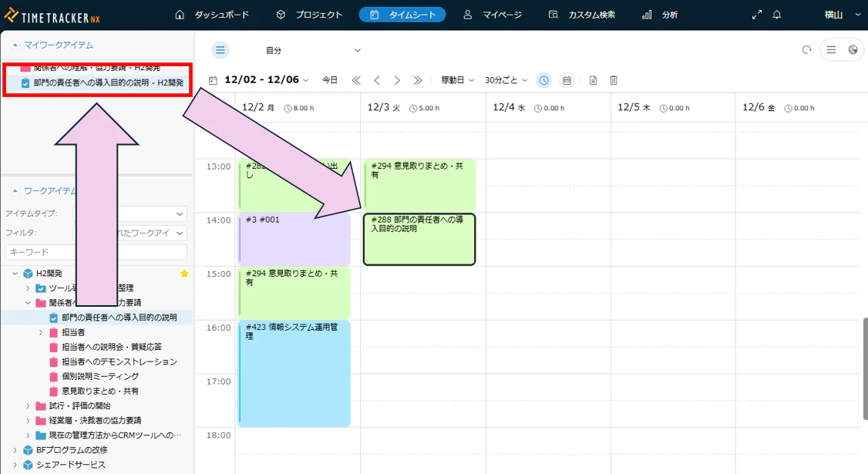The height and width of the screenshot is (474, 868).
Task: Open the 30分ごと interval dropdown
Action: (506, 80)
